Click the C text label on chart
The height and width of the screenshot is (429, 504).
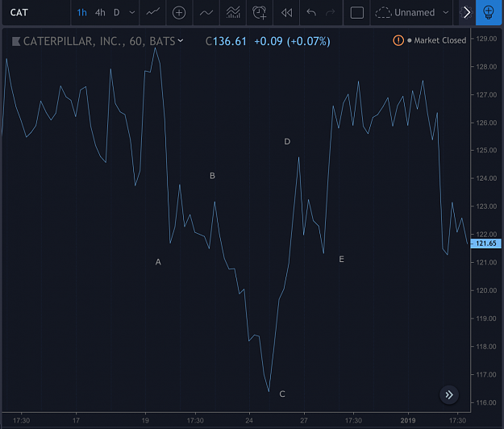pyautogui.click(x=282, y=394)
